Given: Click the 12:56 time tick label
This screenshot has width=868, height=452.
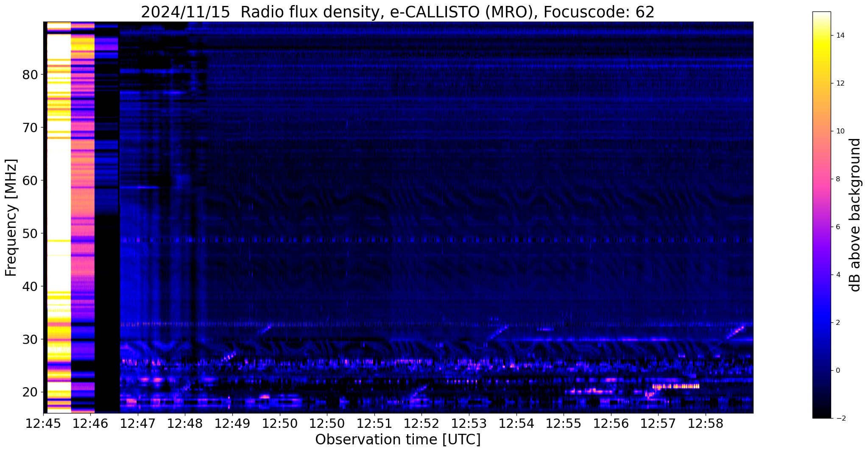Looking at the screenshot, I should point(611,424).
